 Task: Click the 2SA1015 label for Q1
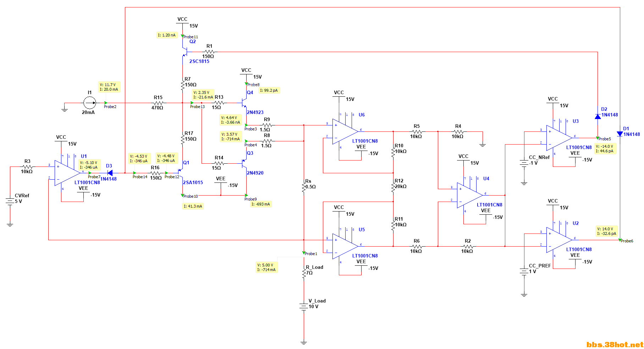(x=193, y=182)
